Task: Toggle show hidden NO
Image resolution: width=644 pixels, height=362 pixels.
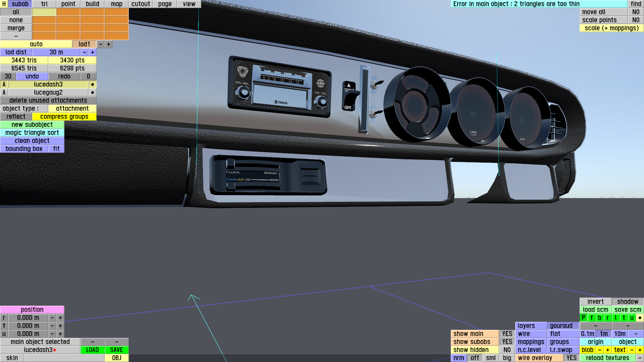Action: (507, 350)
